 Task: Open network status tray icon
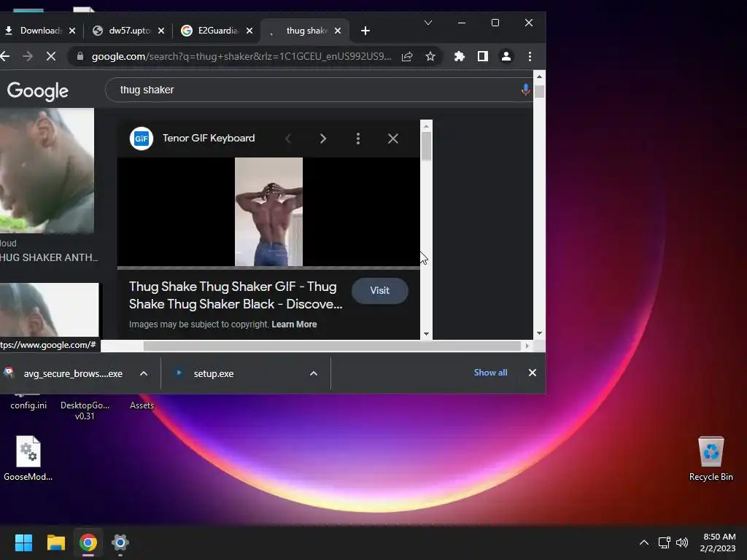pyautogui.click(x=664, y=542)
